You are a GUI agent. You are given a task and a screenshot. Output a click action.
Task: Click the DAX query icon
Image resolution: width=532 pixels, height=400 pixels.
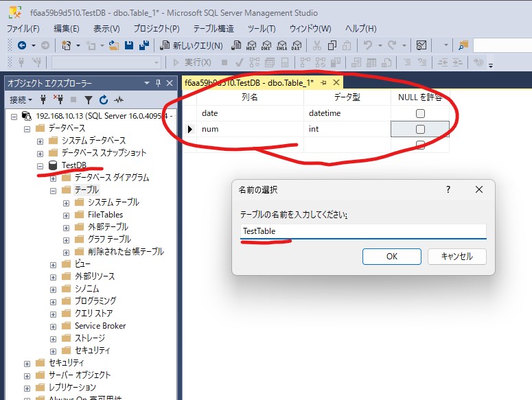click(x=297, y=45)
